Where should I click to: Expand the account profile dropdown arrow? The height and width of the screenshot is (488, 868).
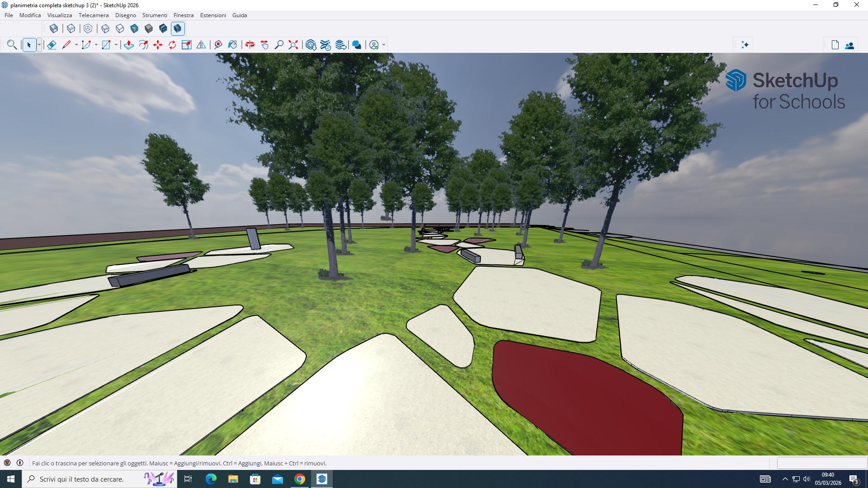pyautogui.click(x=384, y=45)
